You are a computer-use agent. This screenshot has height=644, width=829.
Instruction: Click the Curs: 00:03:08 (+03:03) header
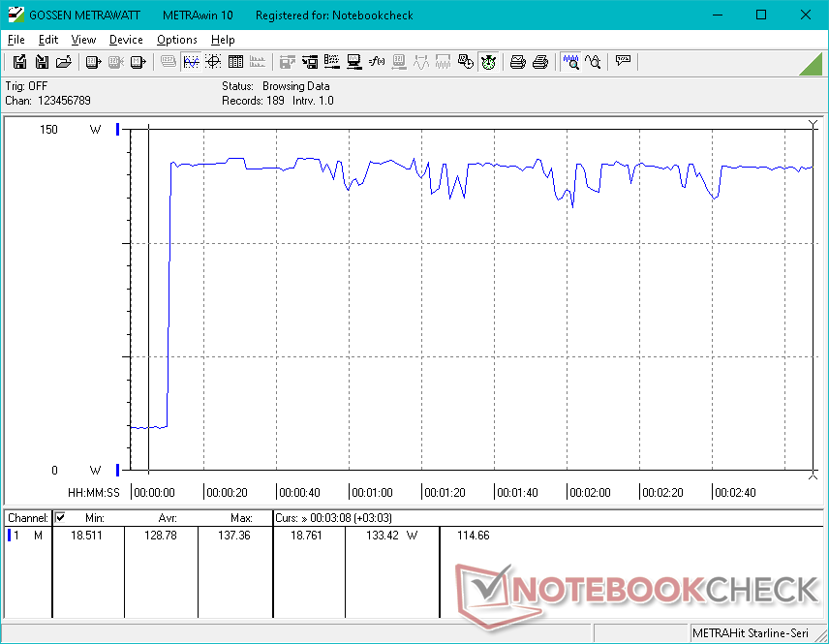click(333, 518)
